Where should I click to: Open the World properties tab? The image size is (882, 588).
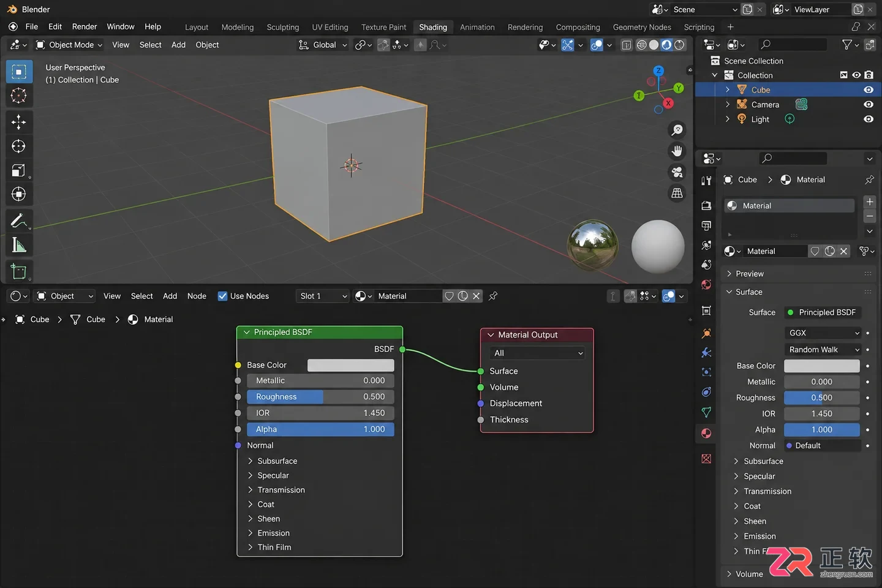click(x=706, y=285)
